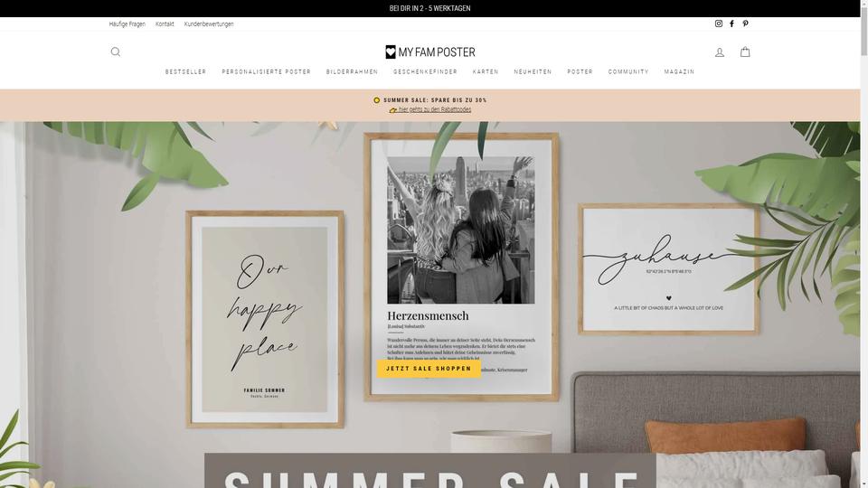Visit the Pinterest icon
868x488 pixels.
745,23
